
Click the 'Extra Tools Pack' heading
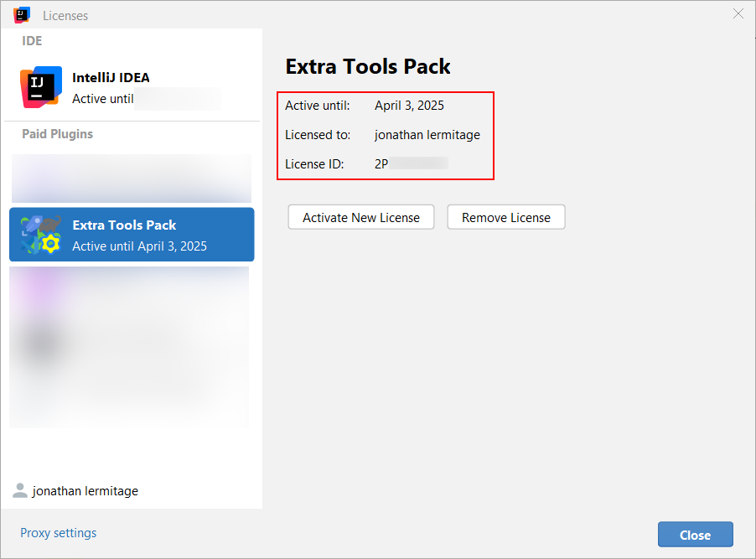pos(368,66)
